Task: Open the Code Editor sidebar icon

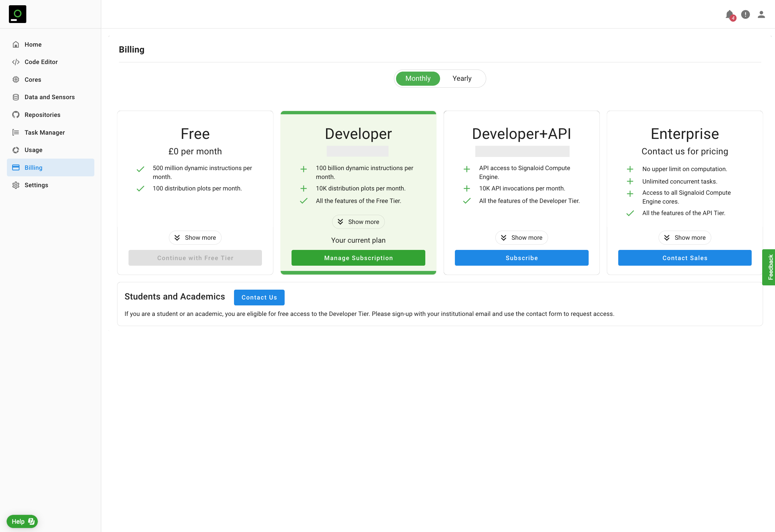Action: click(16, 62)
